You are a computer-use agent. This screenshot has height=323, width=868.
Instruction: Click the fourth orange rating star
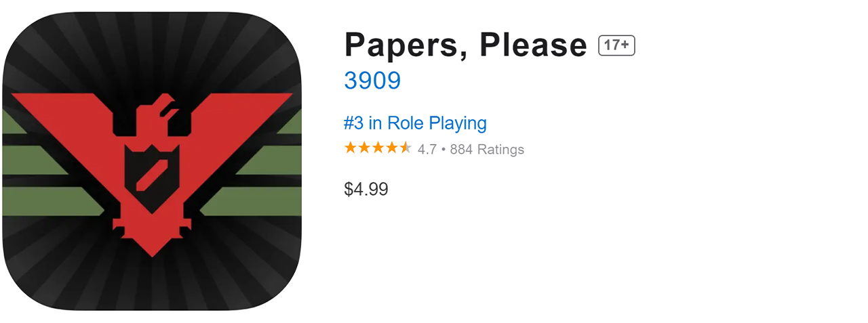391,148
